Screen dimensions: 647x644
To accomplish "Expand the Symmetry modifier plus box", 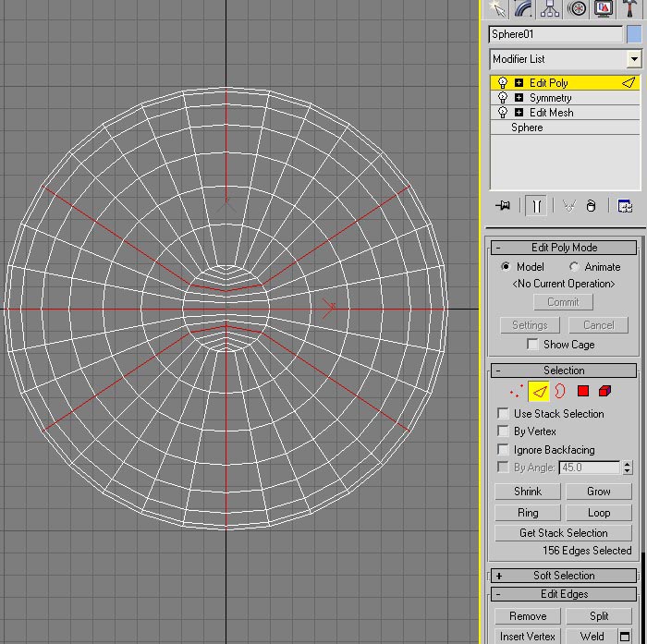I will tap(519, 98).
